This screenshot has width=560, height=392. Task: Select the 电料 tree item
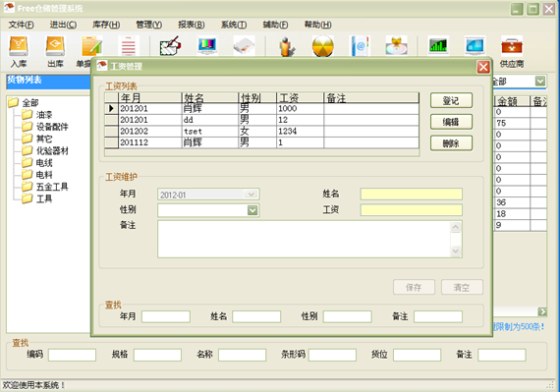point(44,175)
